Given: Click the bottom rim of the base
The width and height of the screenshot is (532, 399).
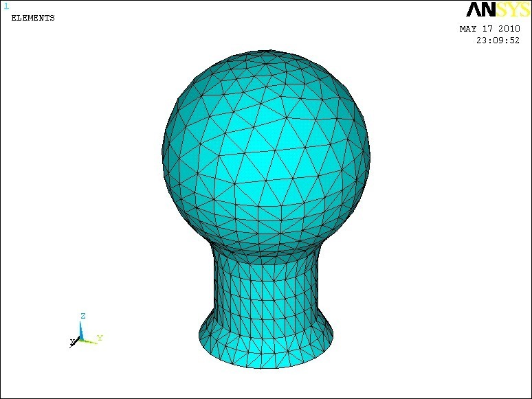Looking at the screenshot, I should pos(267,367).
